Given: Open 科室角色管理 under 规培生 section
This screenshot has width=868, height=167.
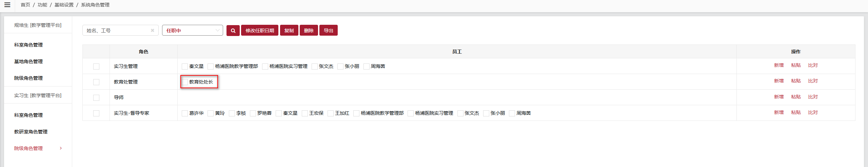Looking at the screenshot, I should coord(28,45).
